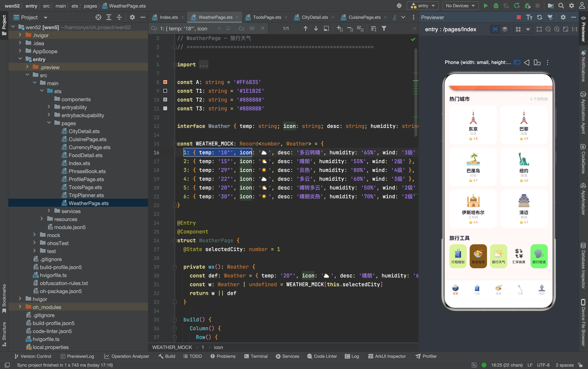Collapse the pages folder
588x369 pixels.
tap(49, 123)
